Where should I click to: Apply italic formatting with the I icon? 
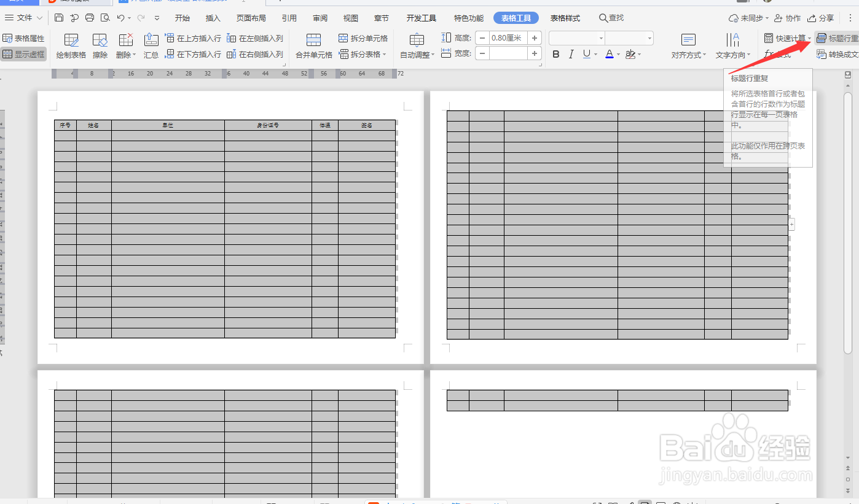571,55
